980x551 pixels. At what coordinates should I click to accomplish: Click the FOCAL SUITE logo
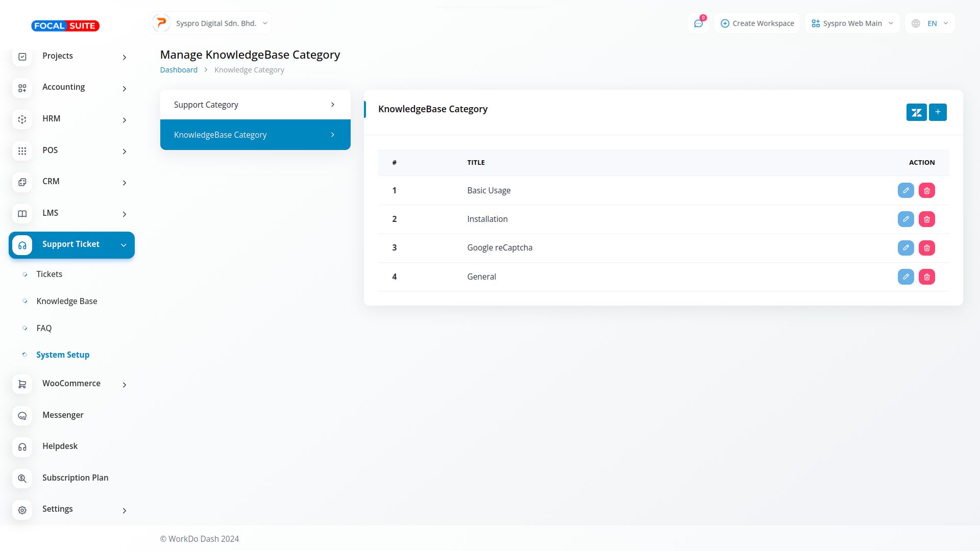click(65, 26)
